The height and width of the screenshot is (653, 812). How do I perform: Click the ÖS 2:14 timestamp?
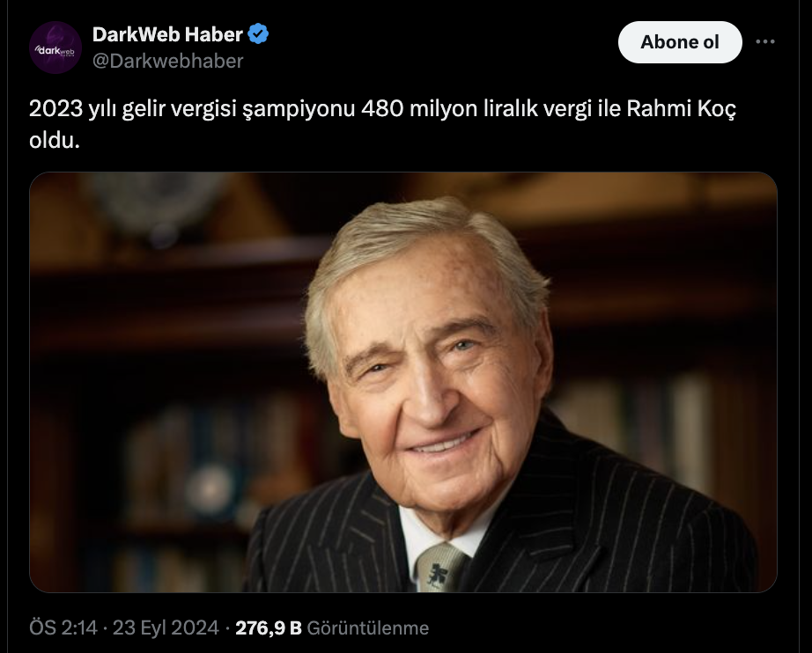63,627
